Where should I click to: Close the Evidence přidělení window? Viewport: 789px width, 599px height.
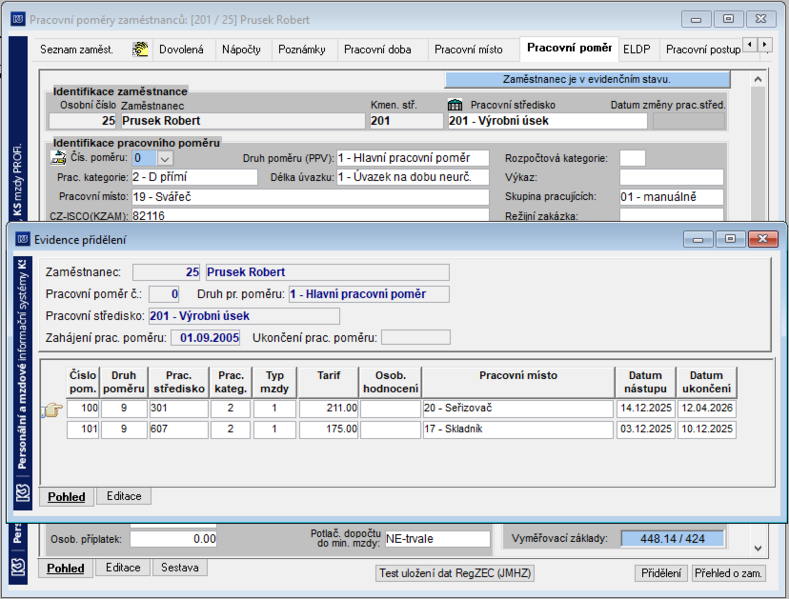click(x=763, y=239)
